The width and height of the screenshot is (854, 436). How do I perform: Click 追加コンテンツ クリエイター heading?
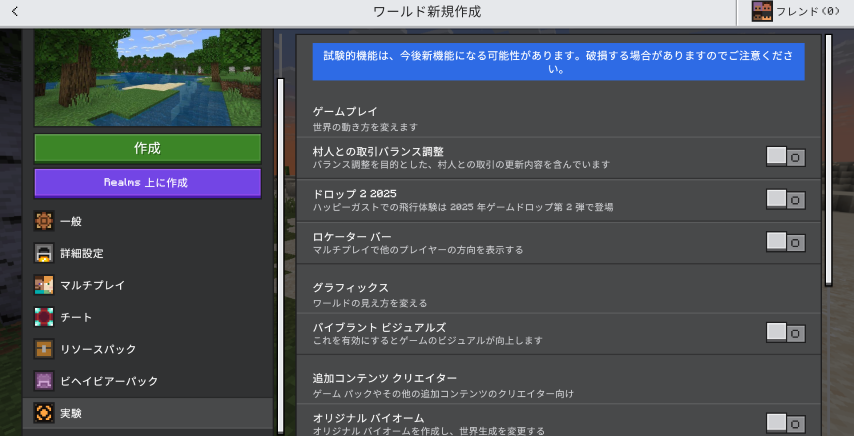coord(385,378)
